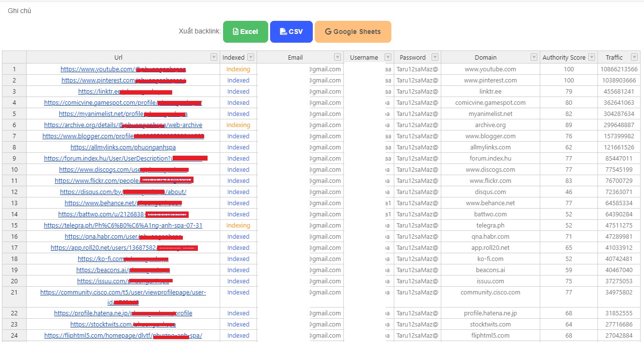The image size is (644, 342).
Task: Open the battwo.com user link
Action: (x=123, y=214)
